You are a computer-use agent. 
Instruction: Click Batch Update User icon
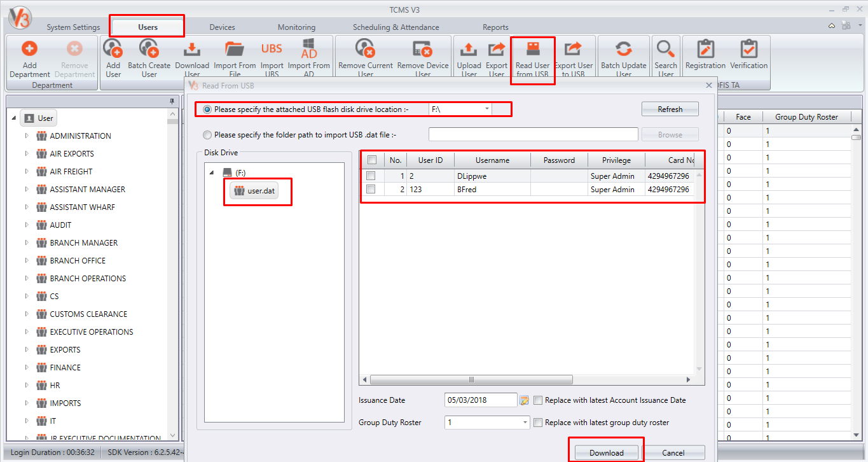pyautogui.click(x=624, y=49)
